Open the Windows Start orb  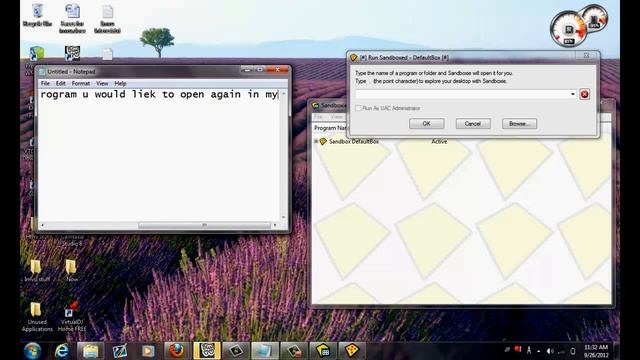pyautogui.click(x=33, y=351)
